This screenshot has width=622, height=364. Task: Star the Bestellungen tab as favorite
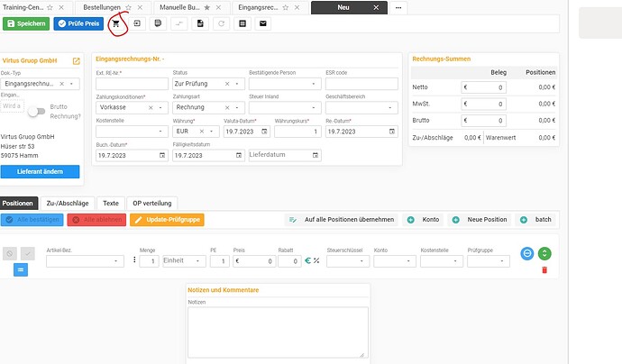coord(128,7)
